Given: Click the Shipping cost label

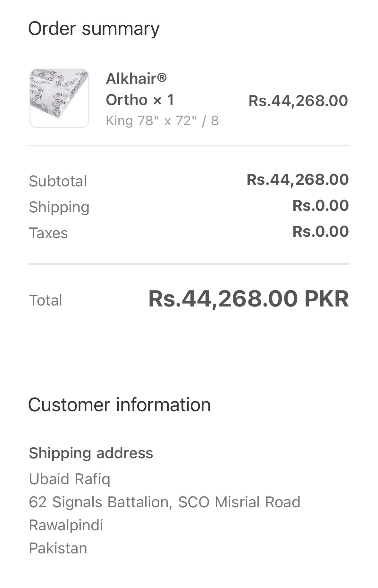Looking at the screenshot, I should point(59,207).
